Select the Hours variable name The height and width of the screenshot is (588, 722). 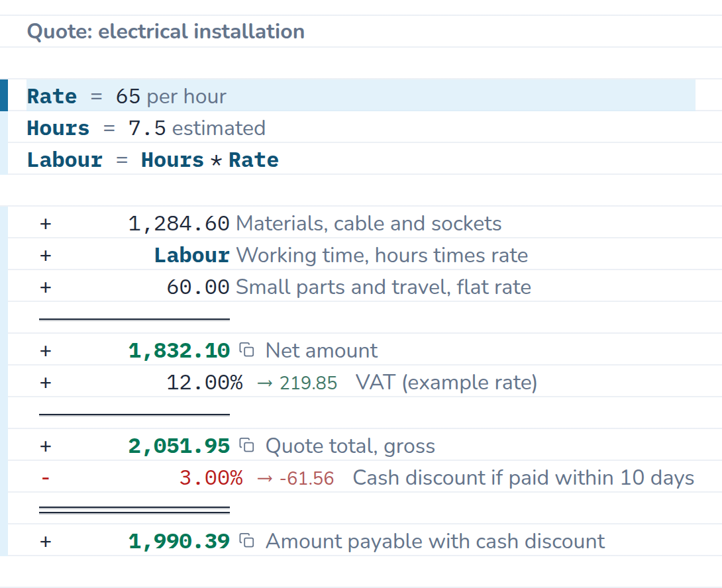(x=58, y=128)
